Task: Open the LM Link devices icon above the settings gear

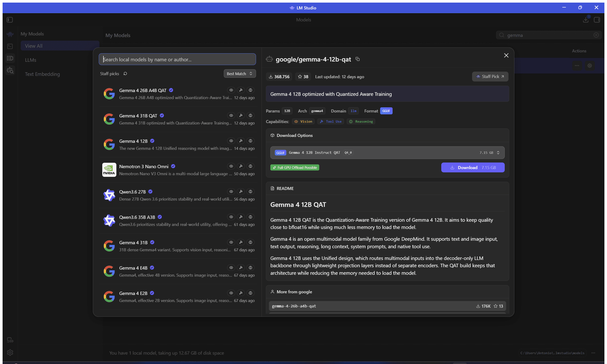Action: point(10,340)
